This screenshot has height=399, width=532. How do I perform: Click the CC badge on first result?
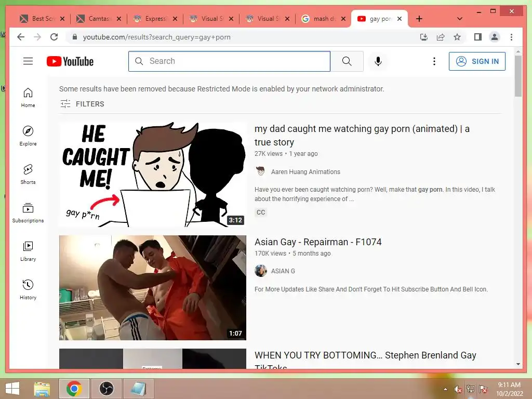(x=261, y=212)
